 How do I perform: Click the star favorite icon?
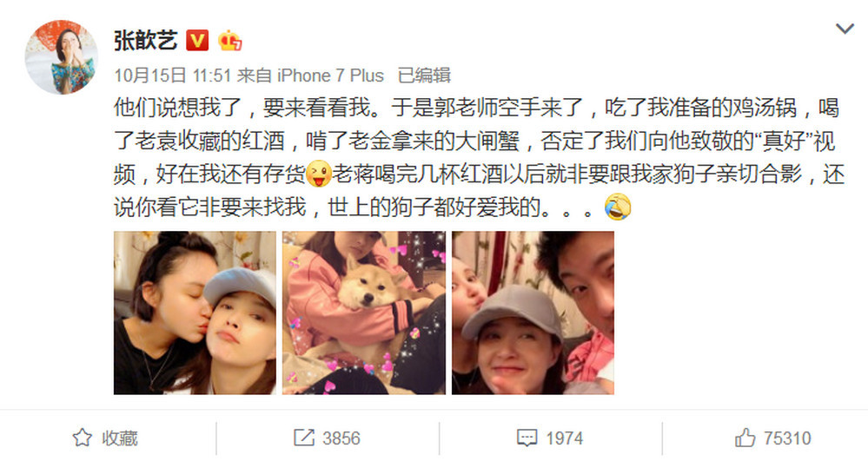83,438
